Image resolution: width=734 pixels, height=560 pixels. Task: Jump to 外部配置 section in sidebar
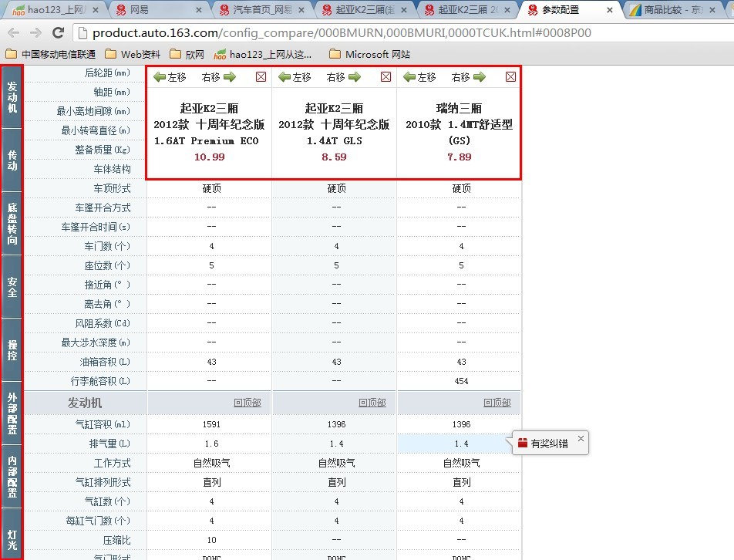pos(12,413)
